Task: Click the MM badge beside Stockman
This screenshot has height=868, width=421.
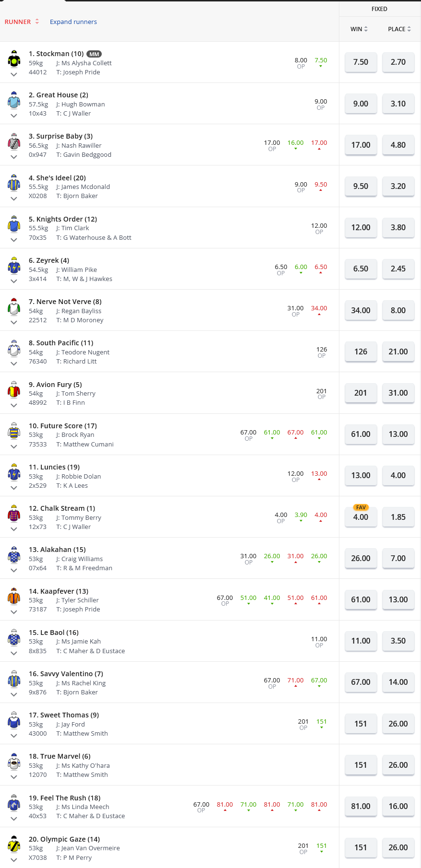Action: (94, 54)
